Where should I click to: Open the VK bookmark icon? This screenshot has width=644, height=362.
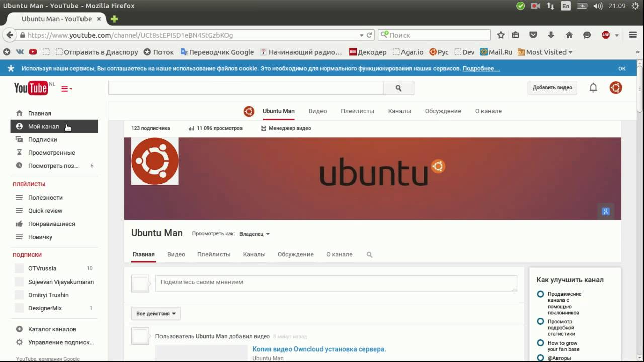pos(20,52)
